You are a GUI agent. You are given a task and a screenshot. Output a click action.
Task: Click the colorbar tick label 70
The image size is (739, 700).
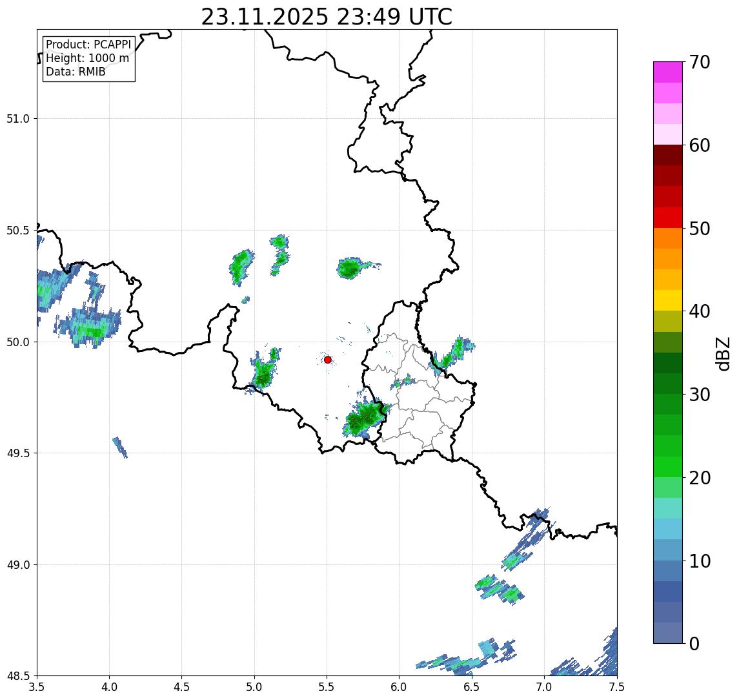700,62
